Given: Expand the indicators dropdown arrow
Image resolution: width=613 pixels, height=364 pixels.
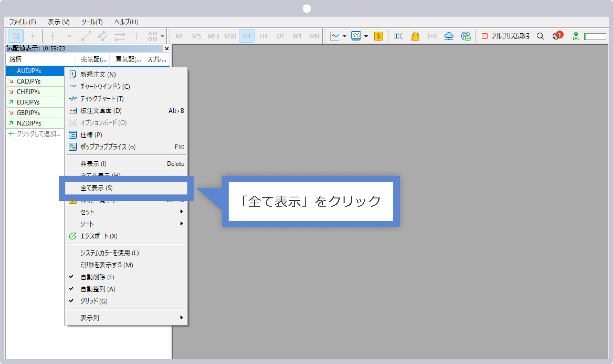Looking at the screenshot, I should (x=366, y=36).
